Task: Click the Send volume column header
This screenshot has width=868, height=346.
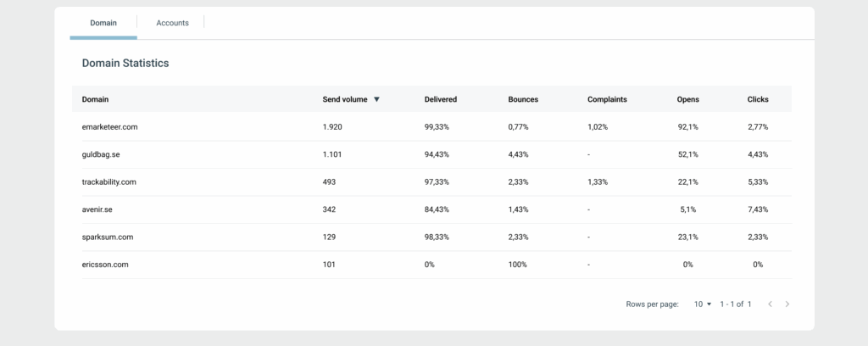Action: click(x=345, y=99)
